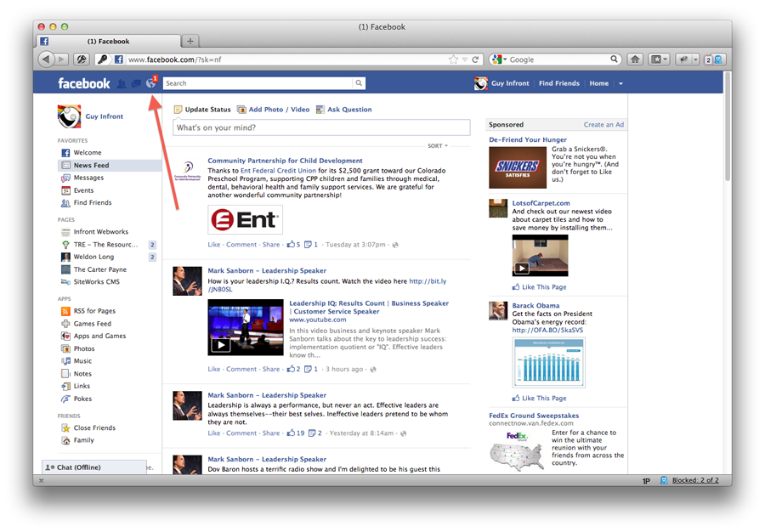The height and width of the screenshot is (532, 765).
Task: Click the Events calendar icon
Action: coord(65,190)
